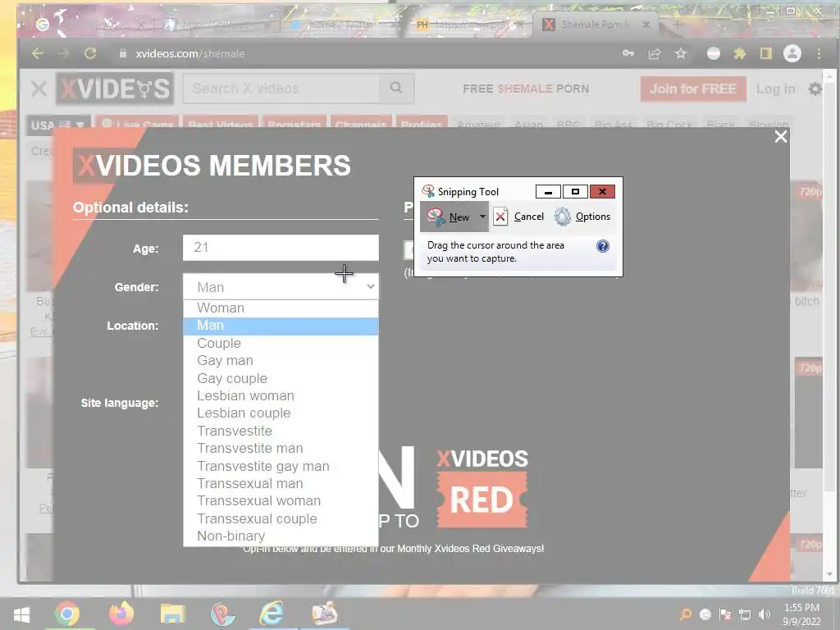The height and width of the screenshot is (630, 840).
Task: Choose Non-binary from the gender list
Action: click(281, 536)
